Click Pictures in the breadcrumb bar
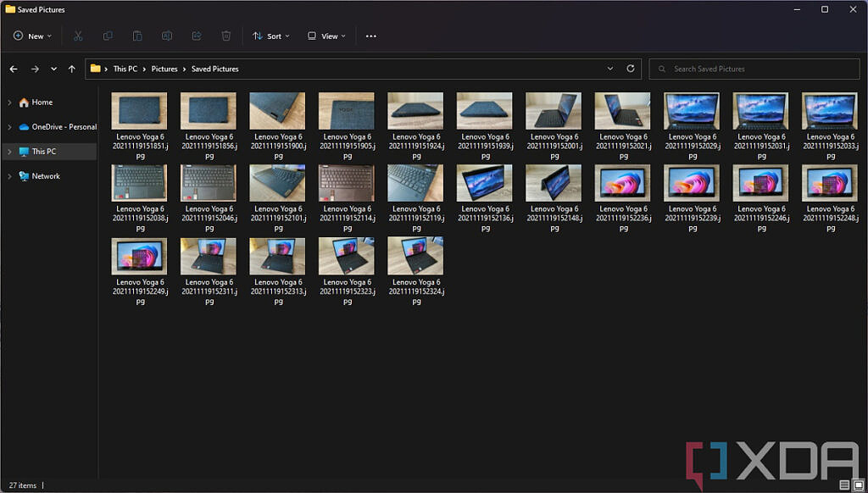 point(164,69)
